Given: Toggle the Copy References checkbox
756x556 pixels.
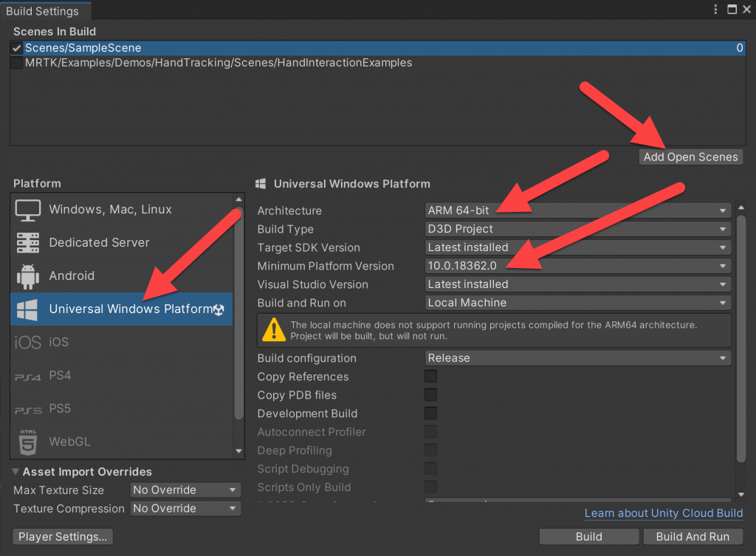Looking at the screenshot, I should click(x=430, y=377).
